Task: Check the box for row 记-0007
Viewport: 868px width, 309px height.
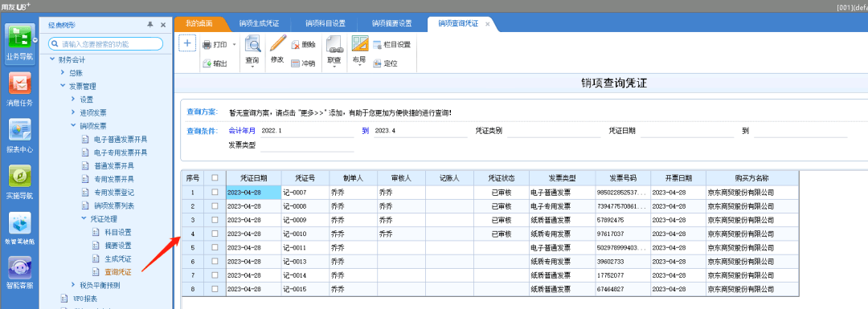Action: pos(215,192)
